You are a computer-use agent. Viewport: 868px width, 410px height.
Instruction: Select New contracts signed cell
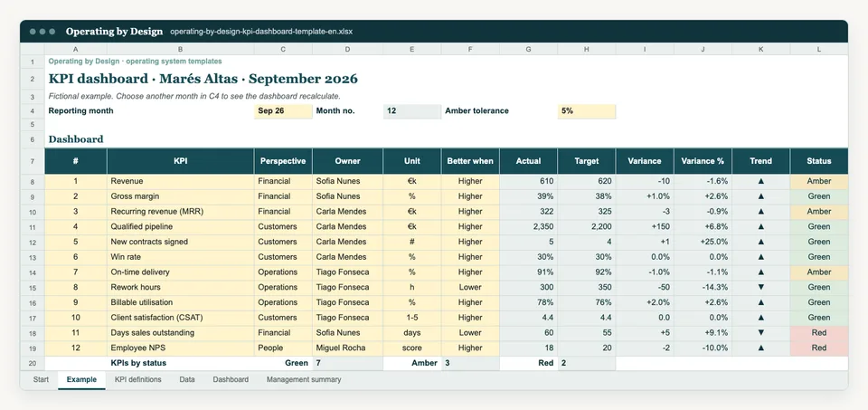181,242
